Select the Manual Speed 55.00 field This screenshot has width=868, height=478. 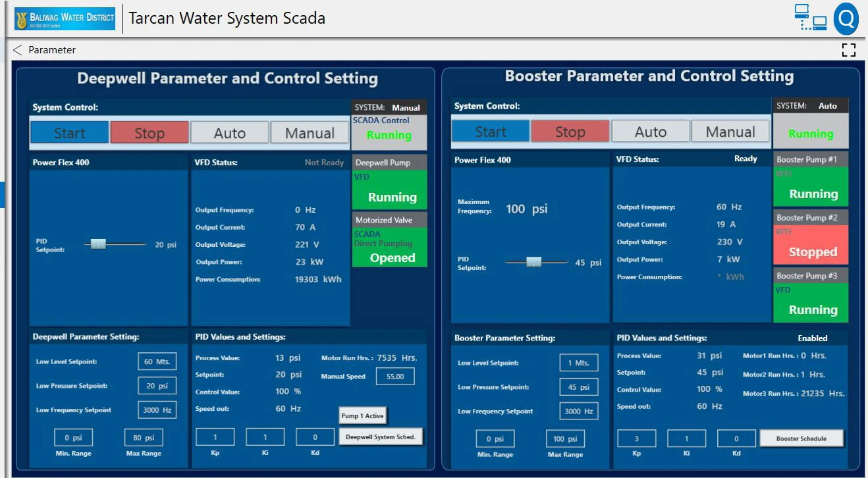[x=396, y=376]
